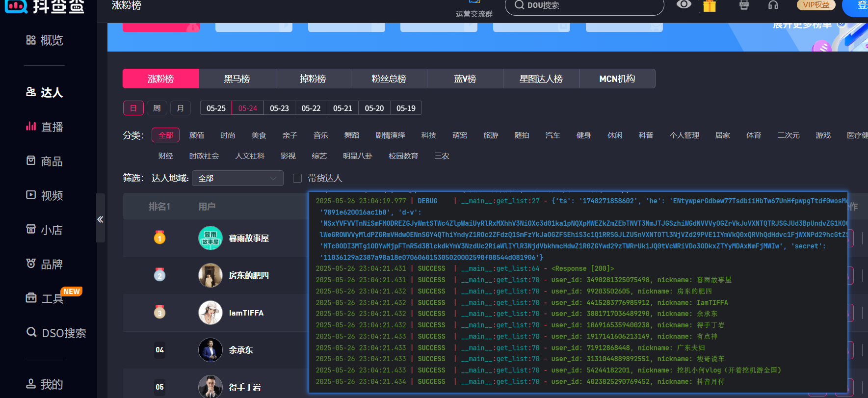Switch to 蓝V榜 tab
Image resolution: width=868 pixels, height=398 pixels.
pyautogui.click(x=465, y=79)
